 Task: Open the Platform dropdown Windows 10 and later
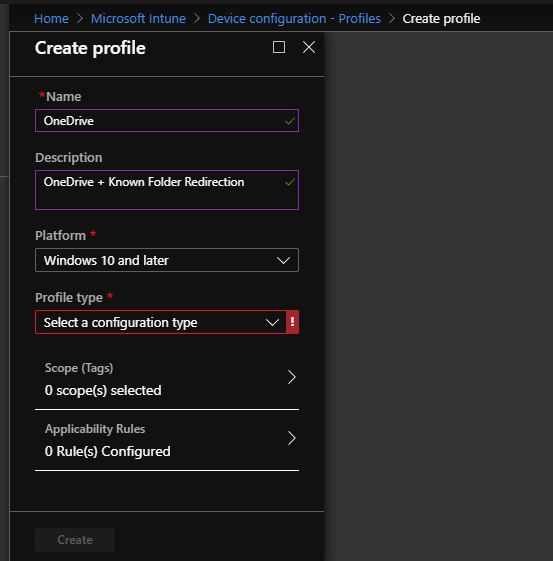(167, 260)
